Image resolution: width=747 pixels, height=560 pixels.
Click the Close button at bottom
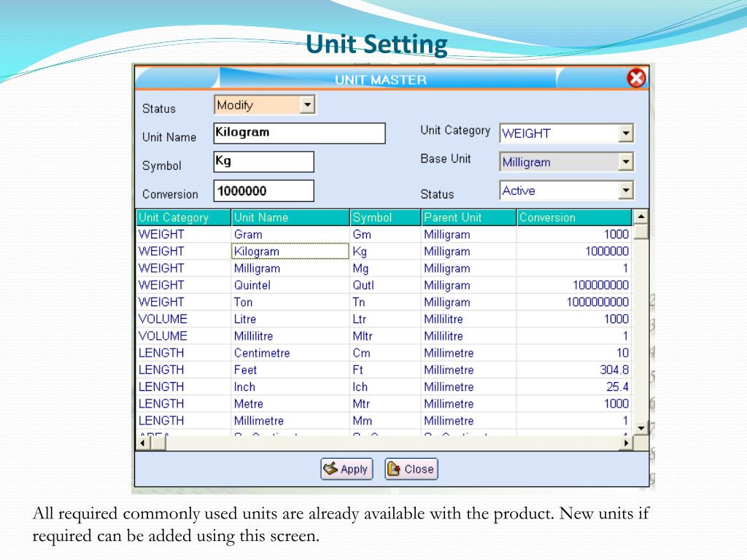(x=411, y=469)
